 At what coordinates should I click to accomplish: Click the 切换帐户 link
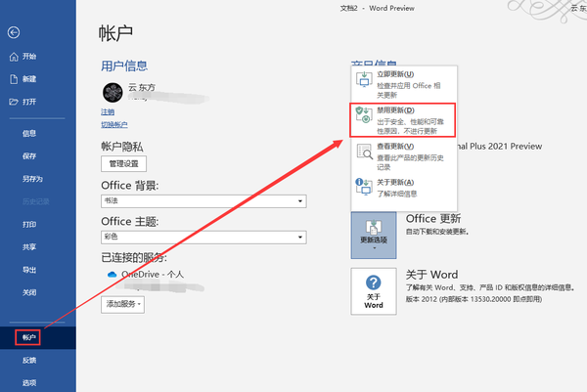pos(114,124)
